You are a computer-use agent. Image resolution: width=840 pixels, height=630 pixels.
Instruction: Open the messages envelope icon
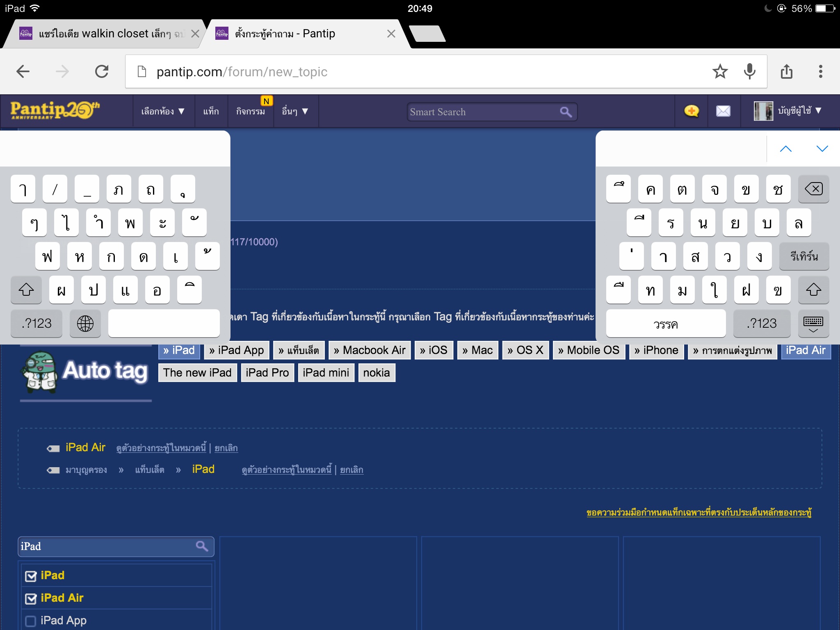point(723,111)
